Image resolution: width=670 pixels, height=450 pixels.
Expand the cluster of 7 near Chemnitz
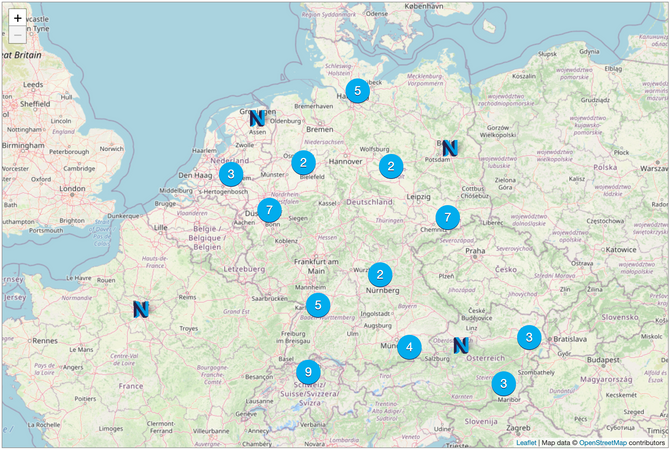447,217
